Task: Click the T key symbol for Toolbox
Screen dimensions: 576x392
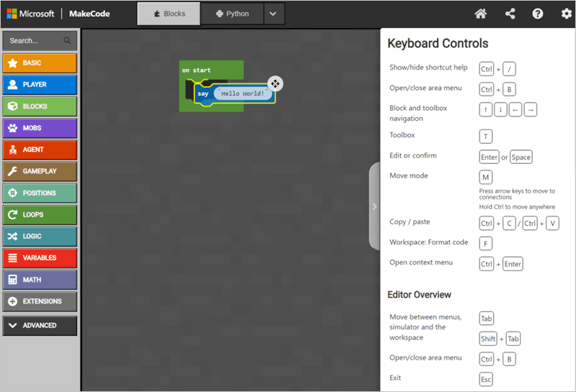Action: tap(485, 137)
